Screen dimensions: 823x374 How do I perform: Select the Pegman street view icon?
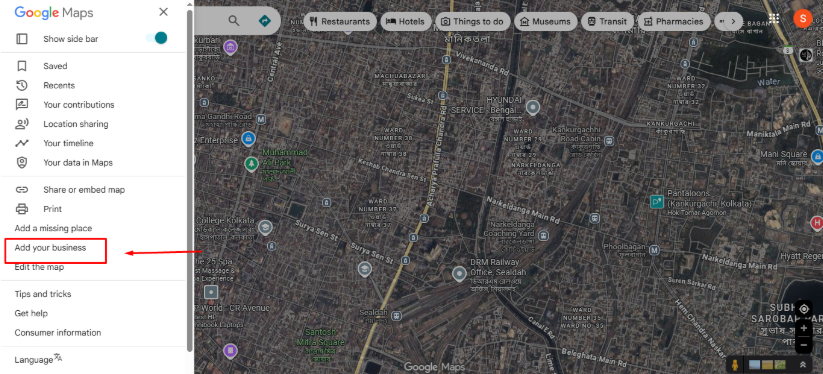point(736,365)
